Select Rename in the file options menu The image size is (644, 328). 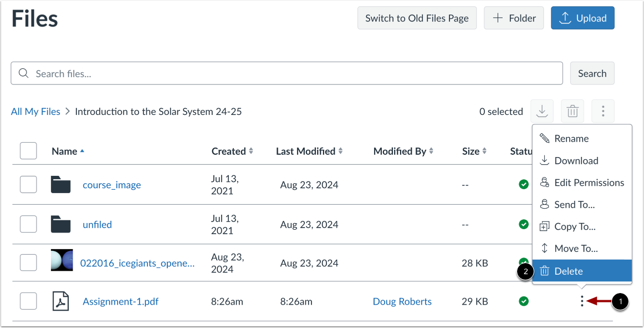(571, 139)
